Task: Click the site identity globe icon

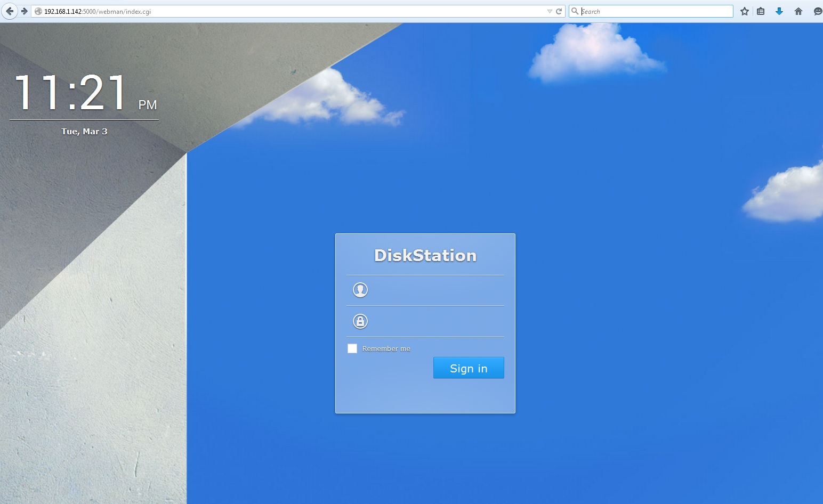Action: click(38, 11)
